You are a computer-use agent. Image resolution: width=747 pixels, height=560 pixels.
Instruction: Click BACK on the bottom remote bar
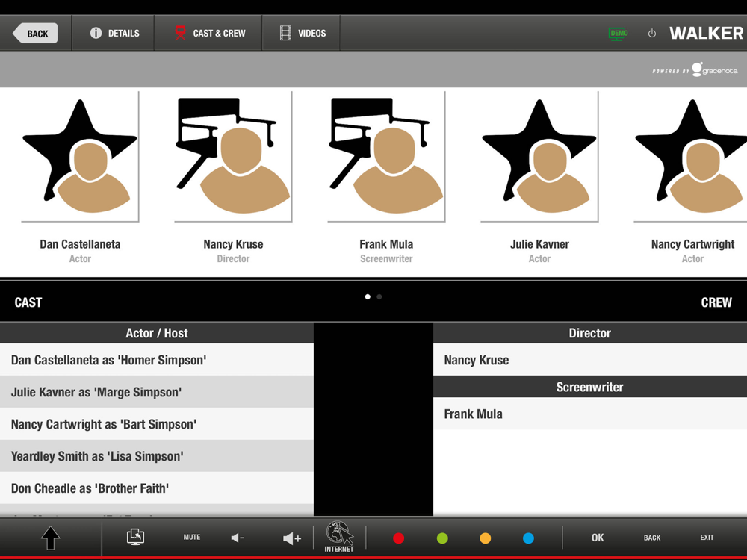(652, 538)
